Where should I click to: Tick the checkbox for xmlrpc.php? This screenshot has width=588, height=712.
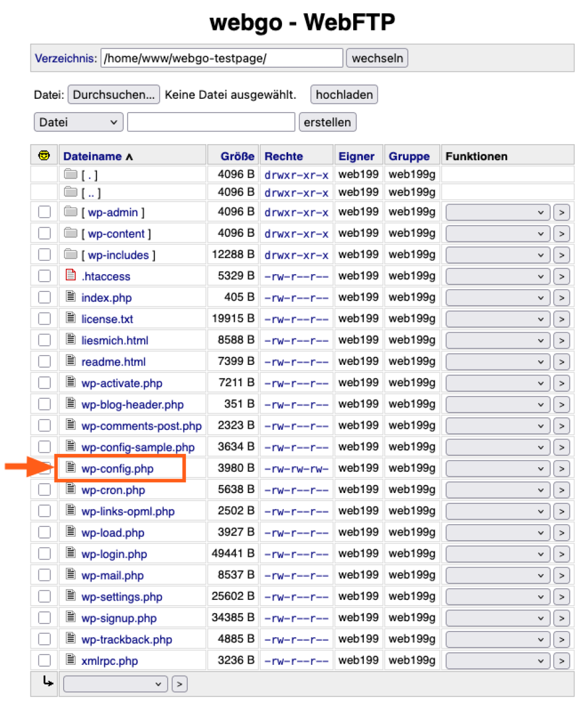(44, 660)
